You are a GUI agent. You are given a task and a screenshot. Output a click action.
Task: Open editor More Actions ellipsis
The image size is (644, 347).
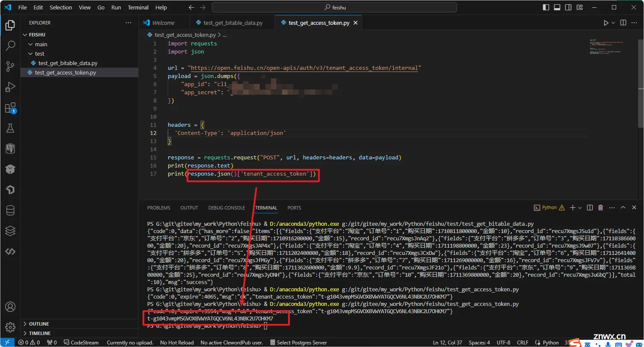pyautogui.click(x=635, y=23)
